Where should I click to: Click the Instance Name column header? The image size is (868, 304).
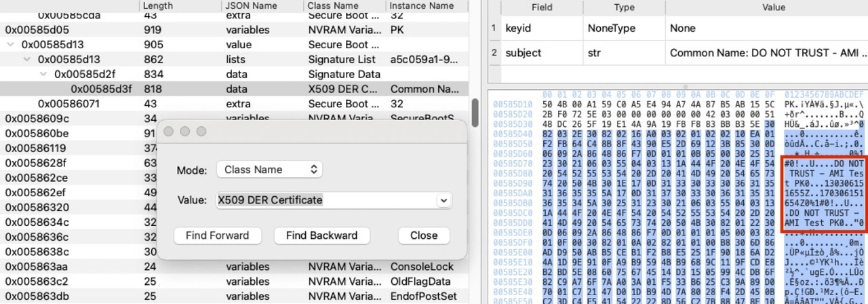(424, 5)
